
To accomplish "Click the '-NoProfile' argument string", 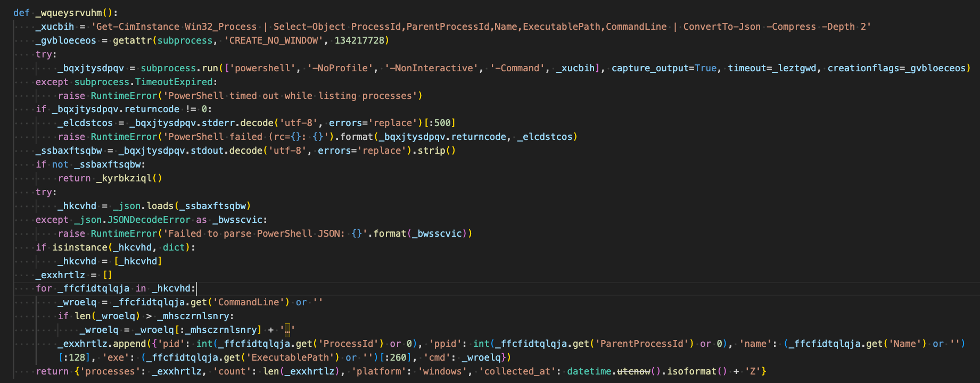I will 341,68.
